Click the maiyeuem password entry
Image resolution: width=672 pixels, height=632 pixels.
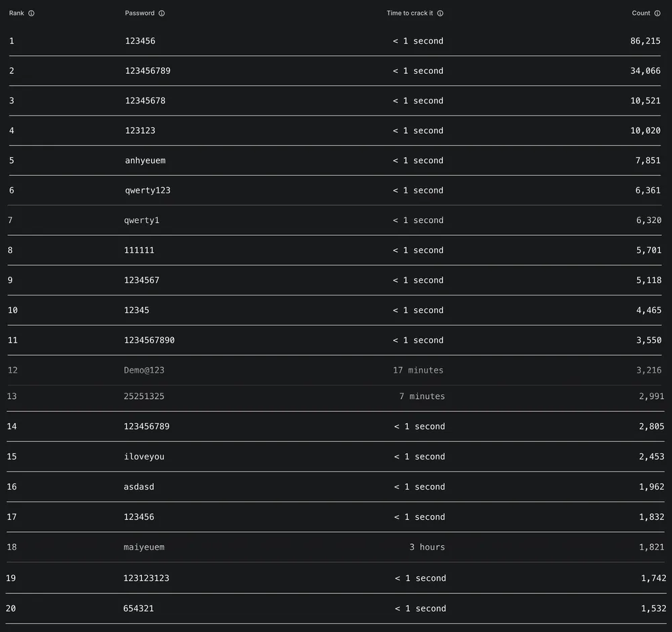point(144,547)
